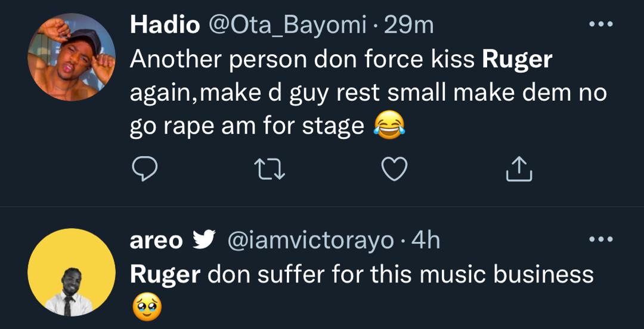Visit the @iamvictorayo handle
This screenshot has width=644, height=329.
tap(311, 240)
